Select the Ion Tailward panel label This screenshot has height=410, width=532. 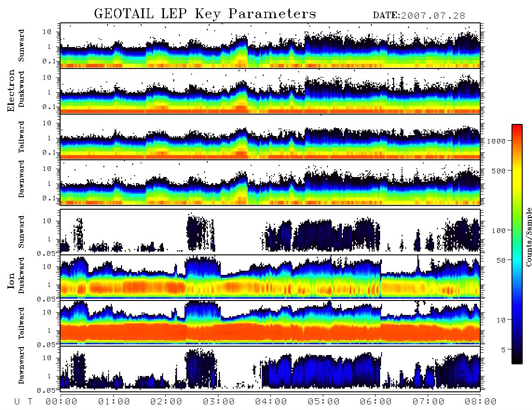(x=21, y=323)
